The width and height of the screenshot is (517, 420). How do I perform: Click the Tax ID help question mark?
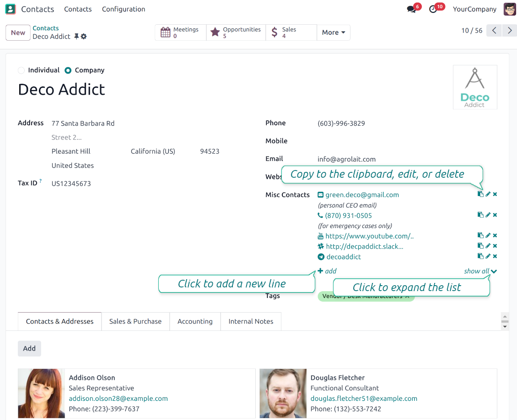(41, 181)
